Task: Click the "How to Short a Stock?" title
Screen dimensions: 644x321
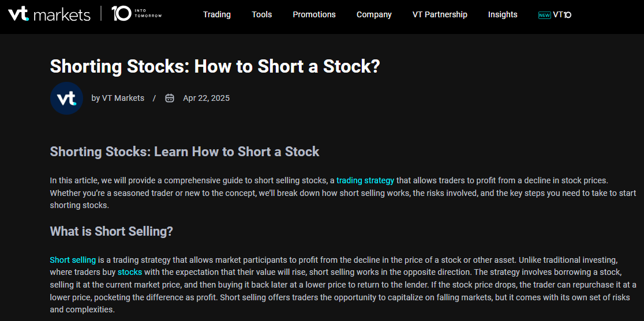Action: click(215, 66)
